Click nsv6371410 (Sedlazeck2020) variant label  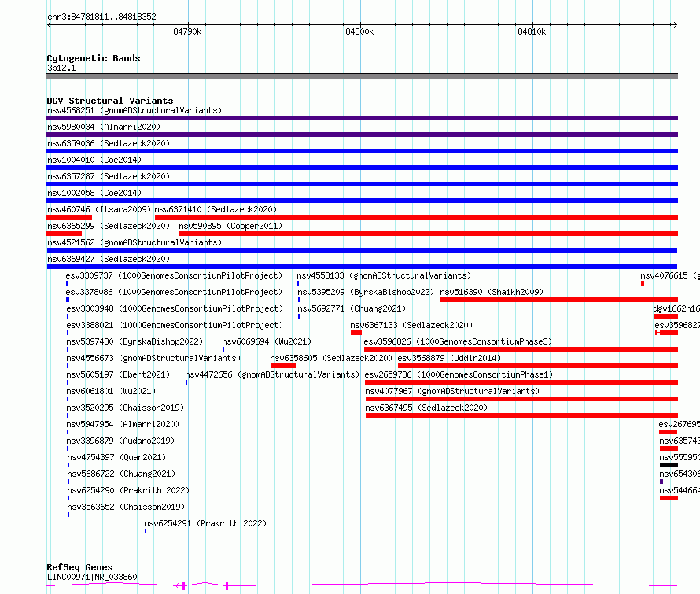pos(216,209)
